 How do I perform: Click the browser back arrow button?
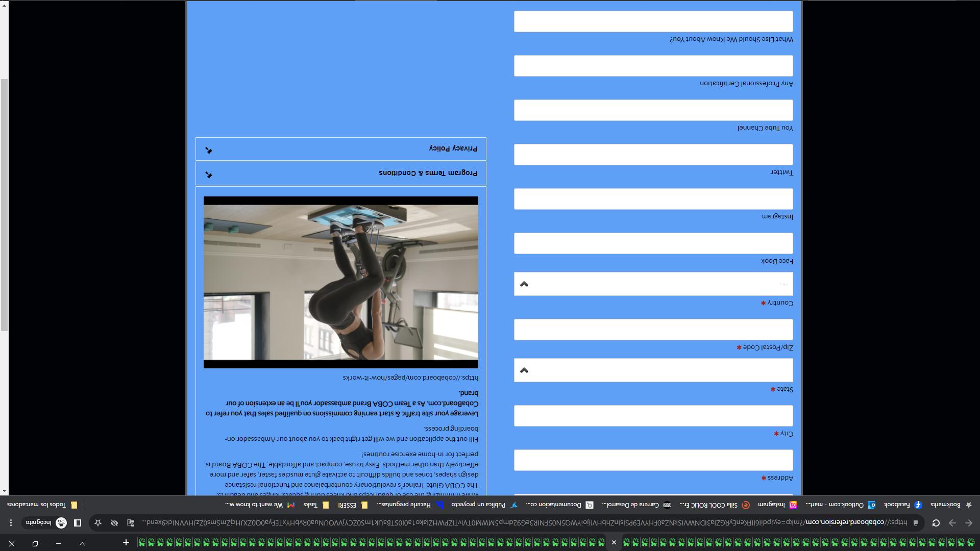tap(969, 523)
